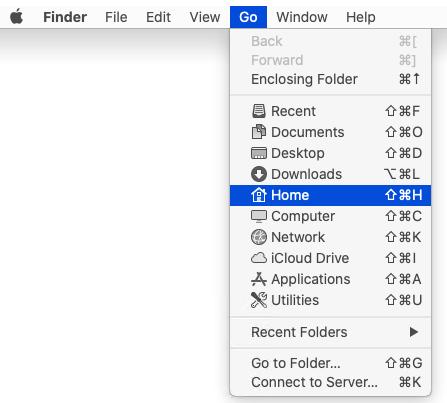Open the Window menu
The height and width of the screenshot is (403, 447).
tap(302, 17)
